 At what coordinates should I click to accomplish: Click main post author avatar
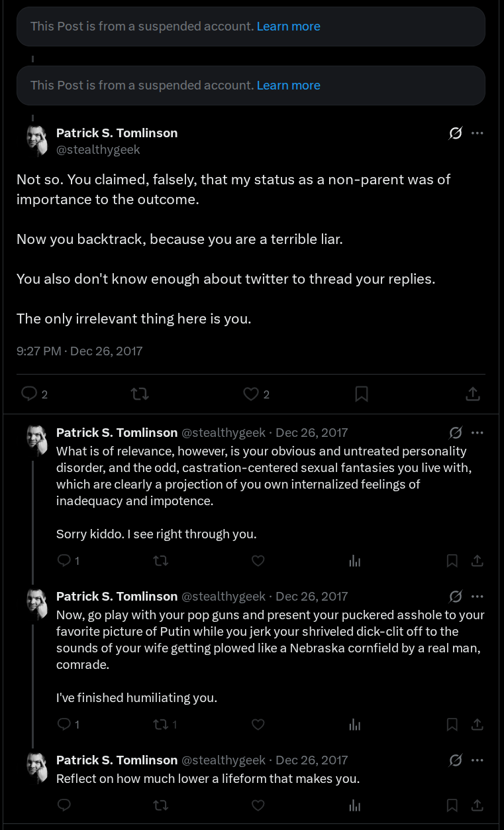pyautogui.click(x=37, y=140)
